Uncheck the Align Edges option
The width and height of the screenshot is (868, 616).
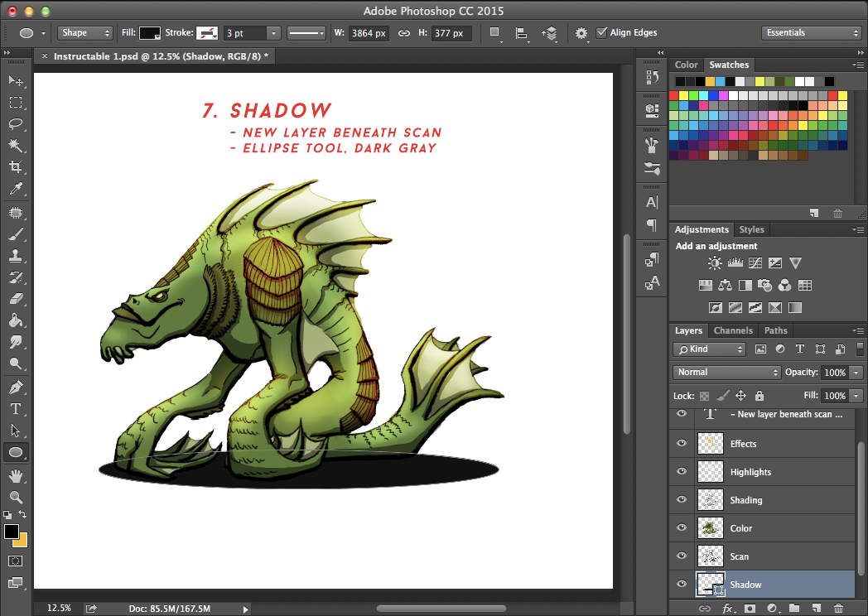(x=601, y=33)
